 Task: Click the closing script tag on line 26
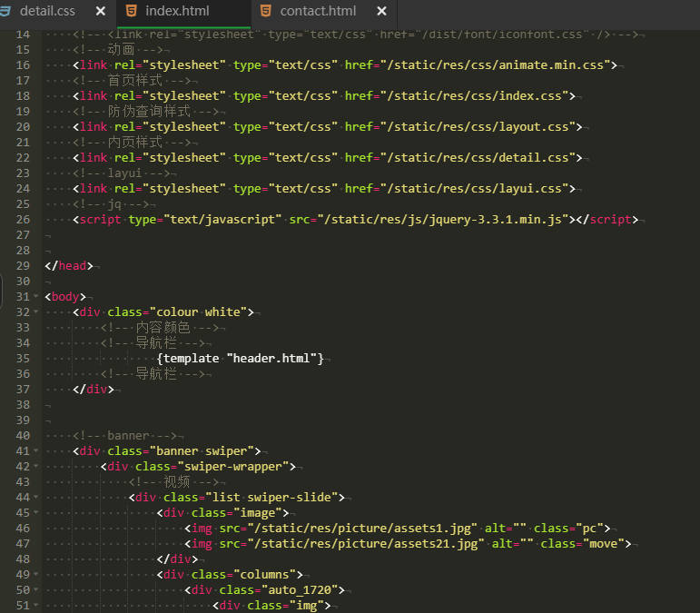pos(607,220)
